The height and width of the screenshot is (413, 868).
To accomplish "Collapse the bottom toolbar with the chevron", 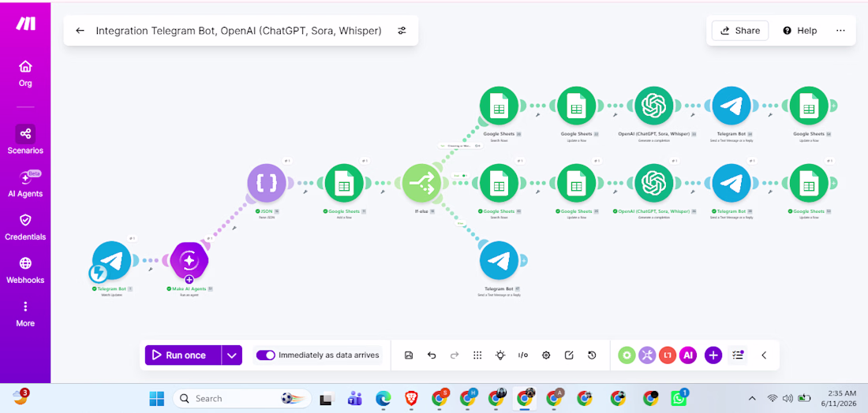I will tap(764, 355).
